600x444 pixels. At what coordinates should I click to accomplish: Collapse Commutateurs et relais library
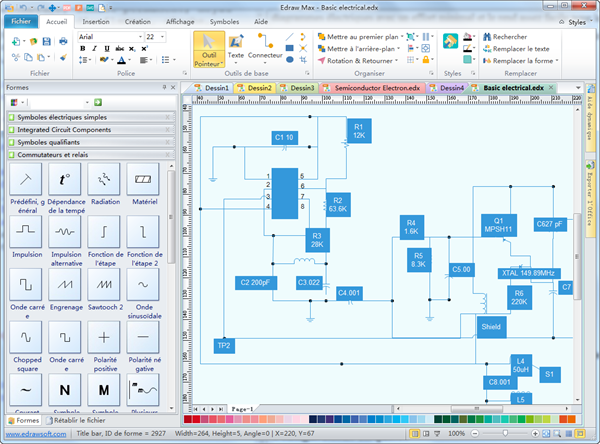tap(91, 155)
